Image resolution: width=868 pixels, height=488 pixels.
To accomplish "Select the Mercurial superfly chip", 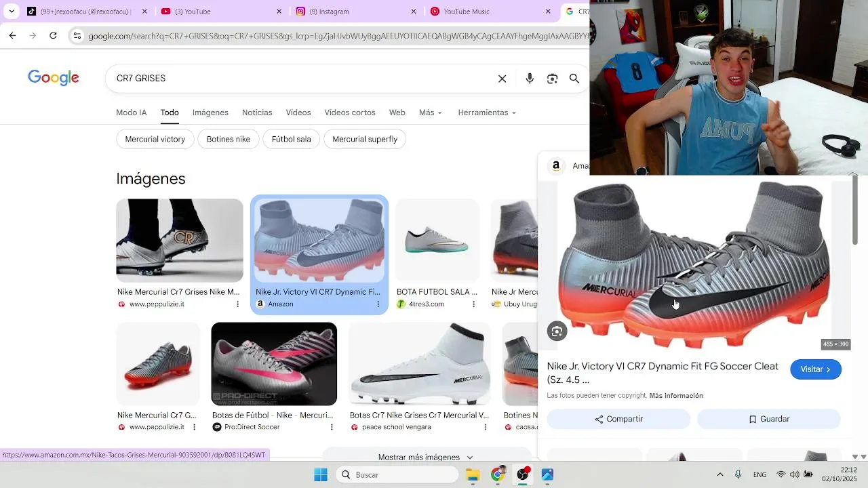I will coord(365,139).
